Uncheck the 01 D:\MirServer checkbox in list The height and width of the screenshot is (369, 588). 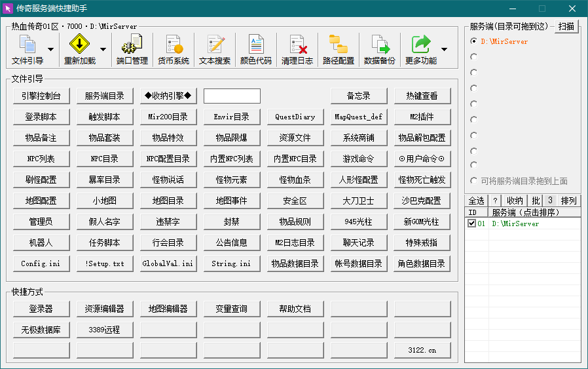(471, 223)
